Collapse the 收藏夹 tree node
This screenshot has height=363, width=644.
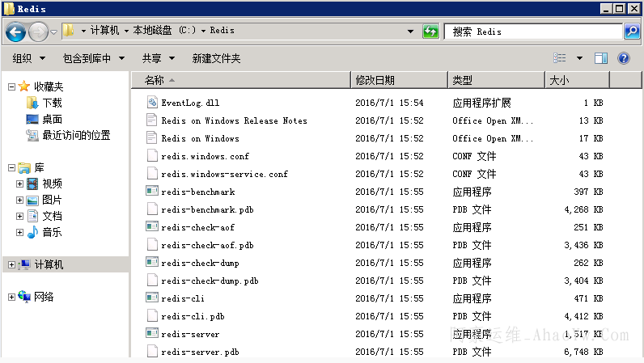pos(11,87)
